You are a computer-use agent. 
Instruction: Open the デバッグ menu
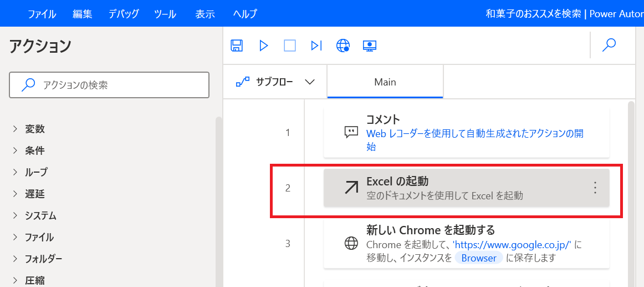coord(124,14)
